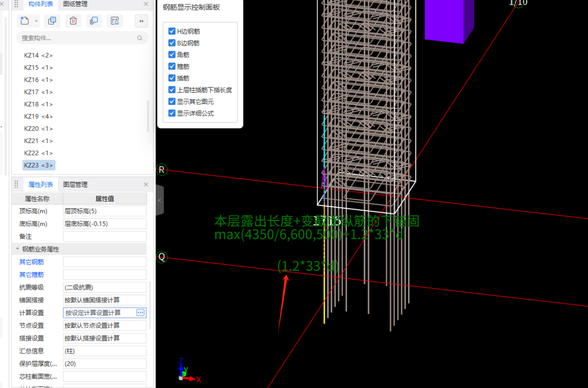Click the inter-layer copy stacked icon
Screen dimensions: 588x388
(x=94, y=21)
